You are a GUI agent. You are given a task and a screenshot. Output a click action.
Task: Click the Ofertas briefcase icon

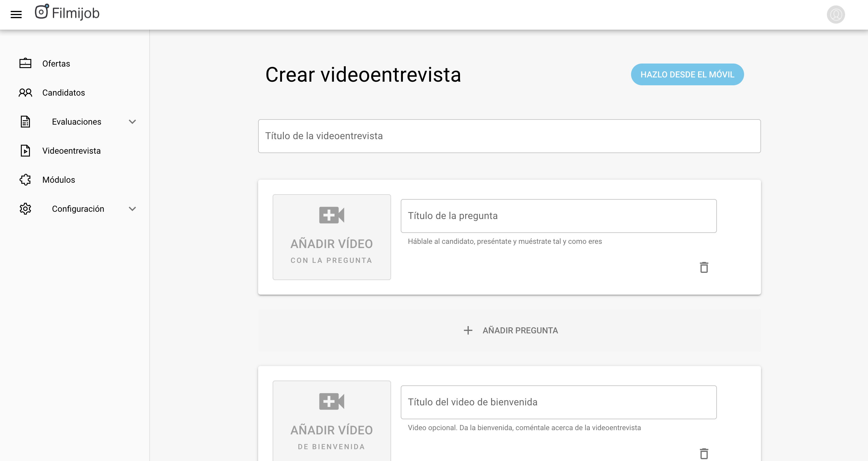[25, 64]
